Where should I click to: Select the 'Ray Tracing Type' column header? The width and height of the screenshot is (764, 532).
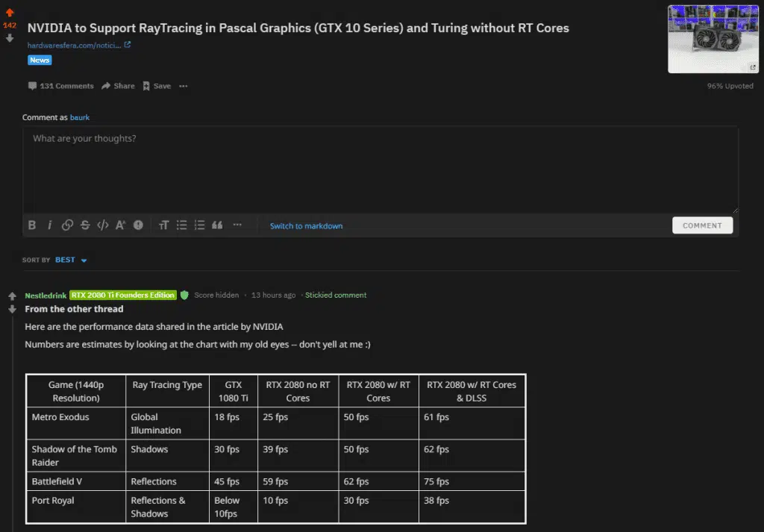(x=168, y=391)
